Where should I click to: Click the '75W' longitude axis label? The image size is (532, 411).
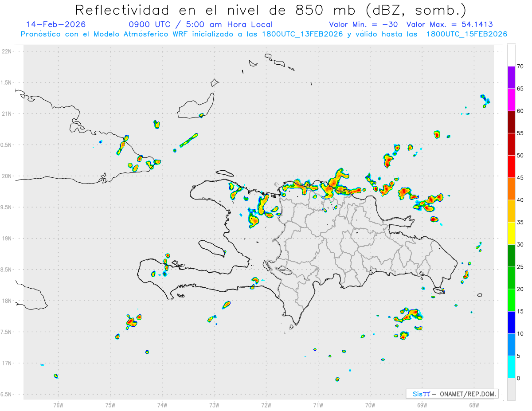point(110,405)
